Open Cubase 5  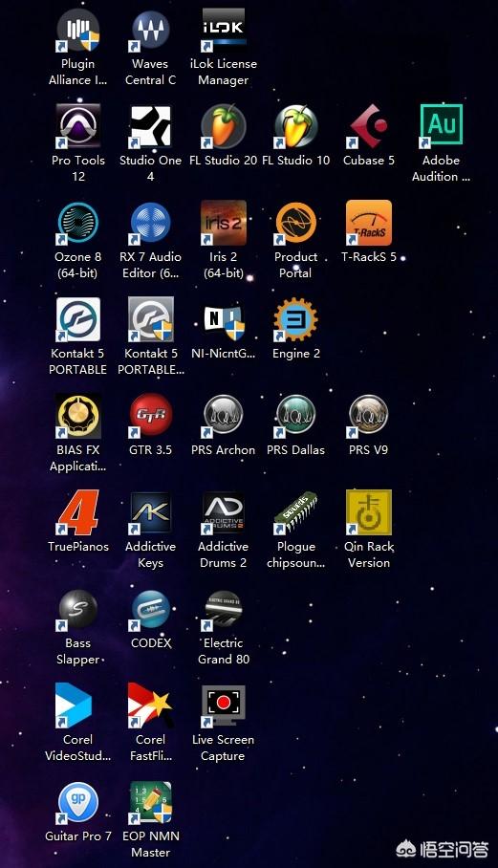pyautogui.click(x=369, y=126)
